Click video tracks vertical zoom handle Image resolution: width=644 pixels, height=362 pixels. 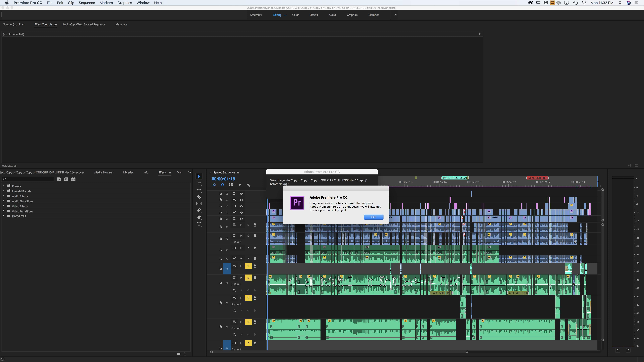603,190
